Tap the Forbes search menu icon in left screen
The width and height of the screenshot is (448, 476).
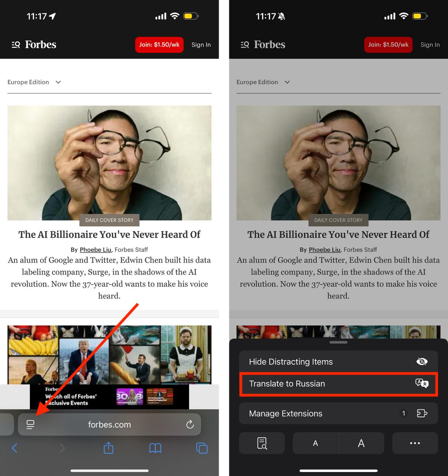[x=16, y=45]
